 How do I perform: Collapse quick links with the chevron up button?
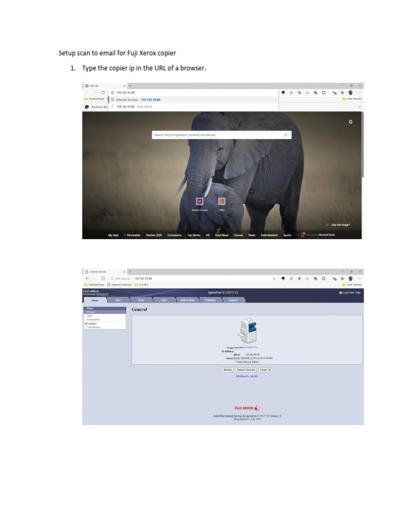pyautogui.click(x=251, y=192)
